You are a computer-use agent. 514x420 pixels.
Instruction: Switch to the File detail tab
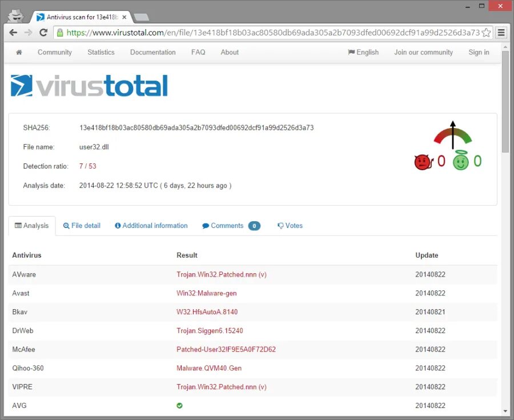point(82,226)
